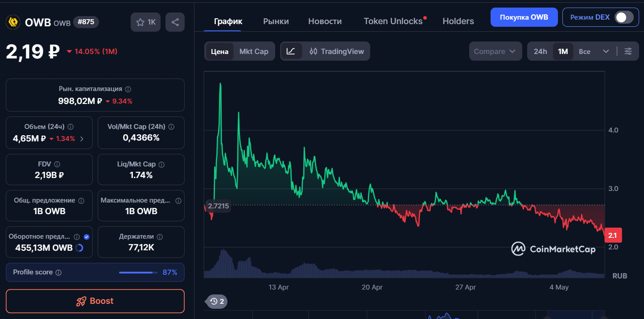Click the 13 Apr date axis label

click(x=279, y=287)
